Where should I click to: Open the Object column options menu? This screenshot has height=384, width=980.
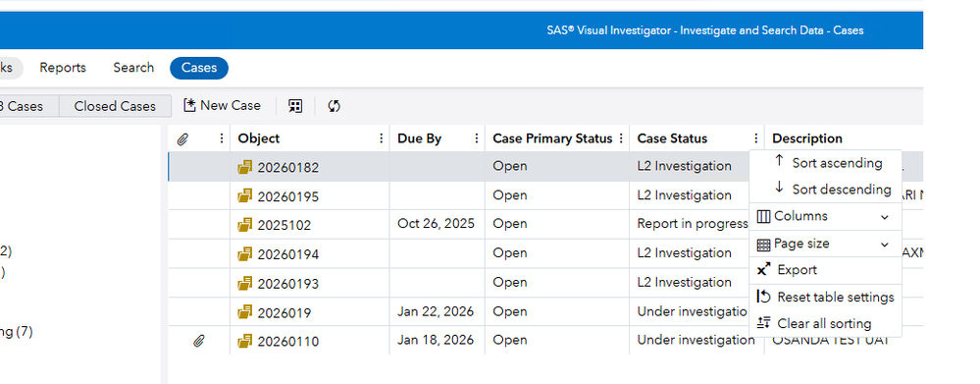coord(382,138)
